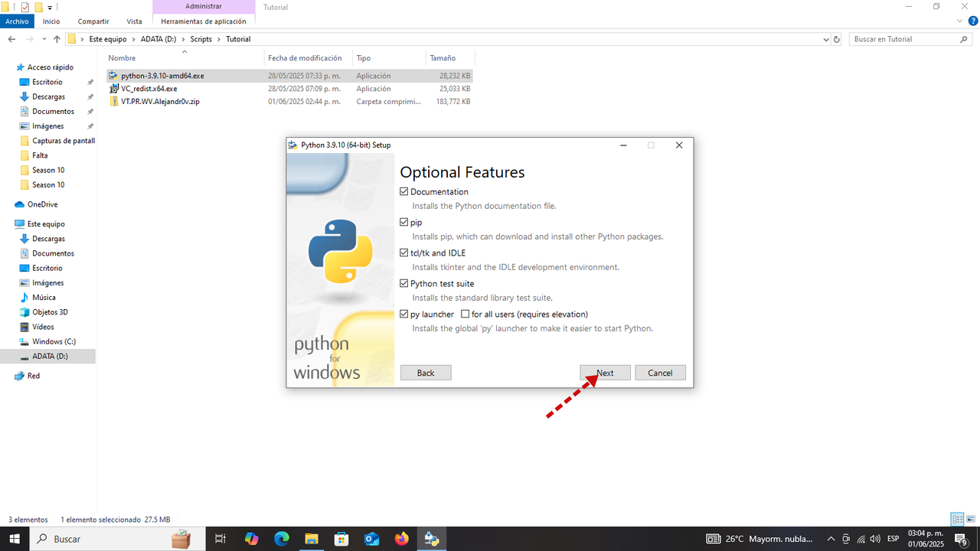Viewport: 980px width, 551px height.
Task: Go up one folder level arrow
Action: click(57, 39)
